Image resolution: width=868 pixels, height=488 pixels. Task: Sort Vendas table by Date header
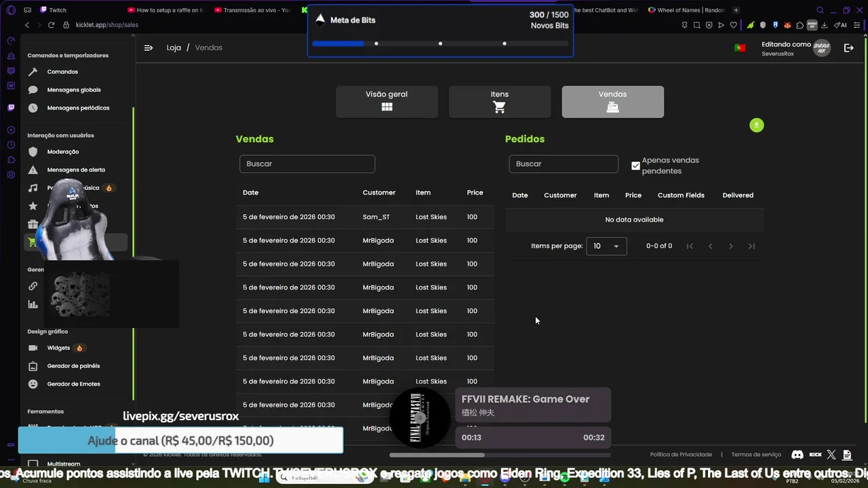[251, 192]
